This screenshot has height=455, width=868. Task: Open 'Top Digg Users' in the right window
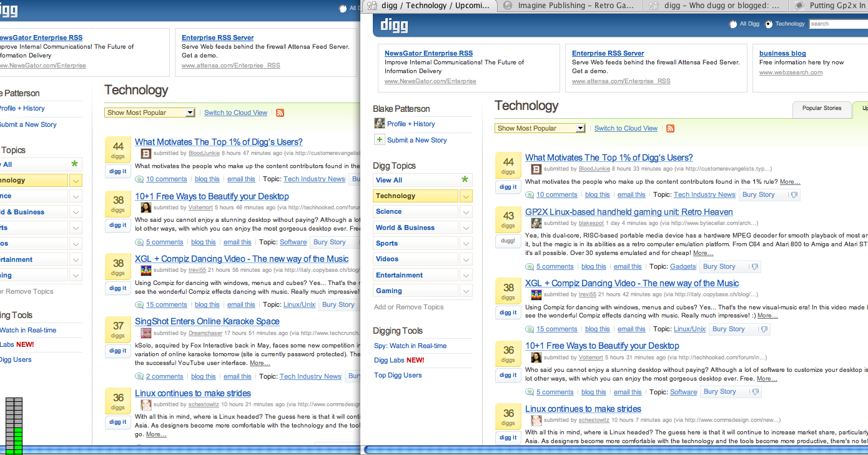[x=398, y=375]
